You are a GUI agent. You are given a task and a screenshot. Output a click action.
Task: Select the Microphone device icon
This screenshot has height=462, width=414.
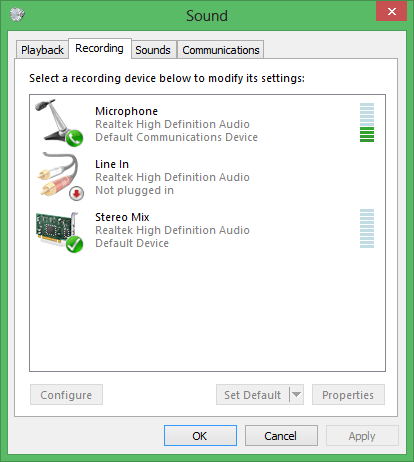[x=59, y=123]
